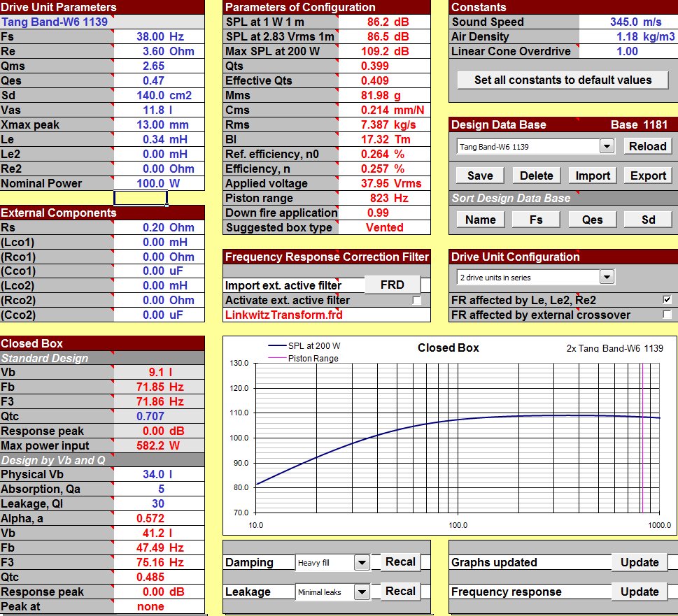Viewport: 678px width, 616px height.
Task: Click Set all constants to default values
Action: click(563, 80)
